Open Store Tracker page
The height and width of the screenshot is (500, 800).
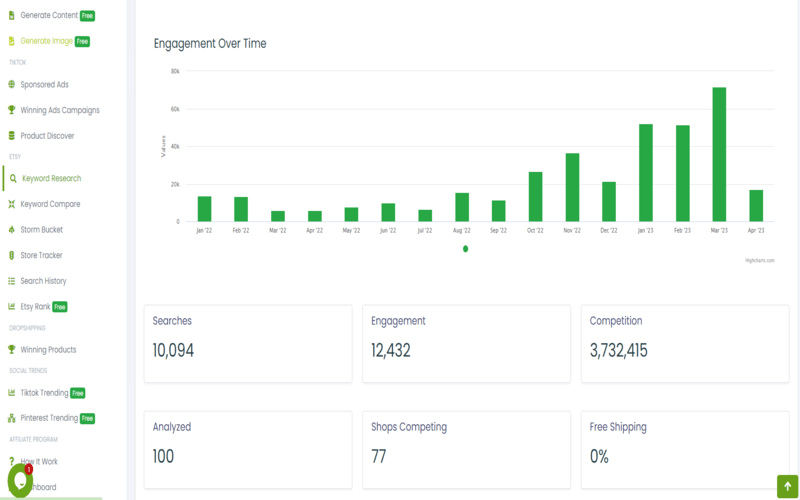[41, 255]
